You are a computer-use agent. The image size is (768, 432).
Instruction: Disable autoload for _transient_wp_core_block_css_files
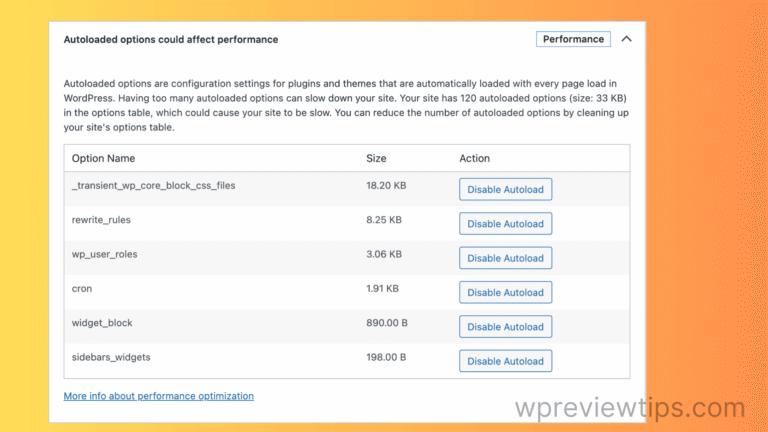click(505, 189)
